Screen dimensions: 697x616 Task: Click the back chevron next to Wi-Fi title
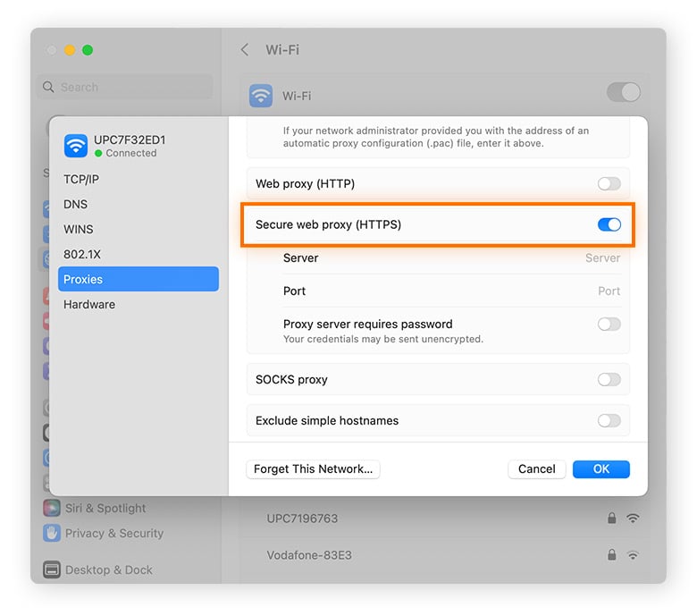click(x=245, y=49)
